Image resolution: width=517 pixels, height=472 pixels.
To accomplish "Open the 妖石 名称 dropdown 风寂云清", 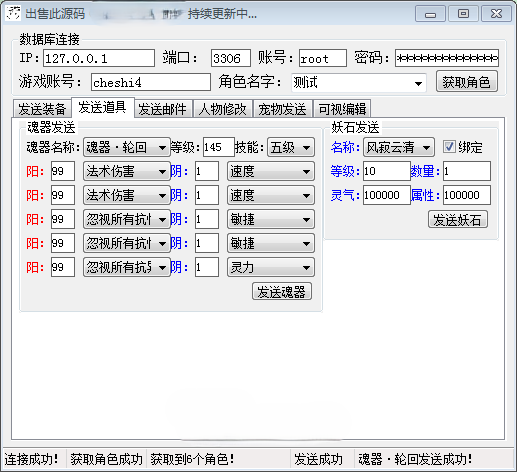I will click(x=399, y=147).
